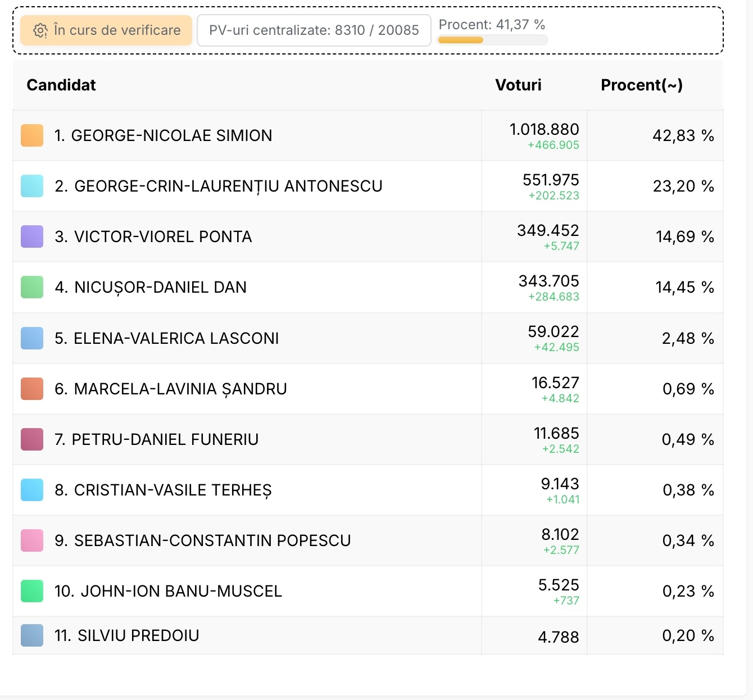753x700 pixels.
Task: Click Simion's vote count 1.018.880
Action: (544, 130)
